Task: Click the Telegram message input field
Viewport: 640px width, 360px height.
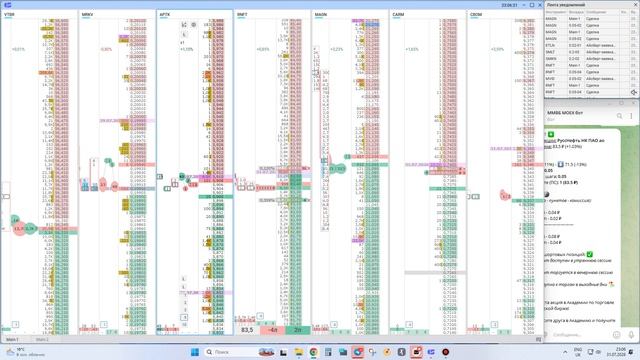Action: (x=581, y=334)
